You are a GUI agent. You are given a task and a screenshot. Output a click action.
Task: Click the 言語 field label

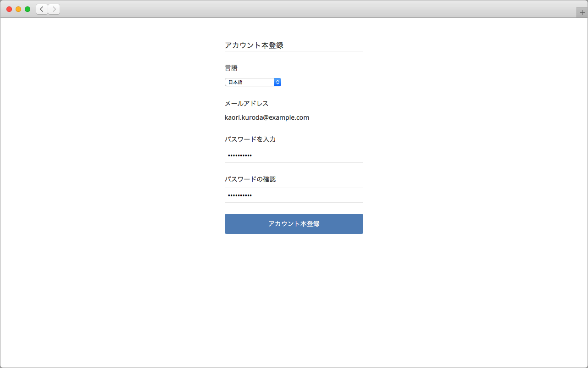[x=231, y=68]
